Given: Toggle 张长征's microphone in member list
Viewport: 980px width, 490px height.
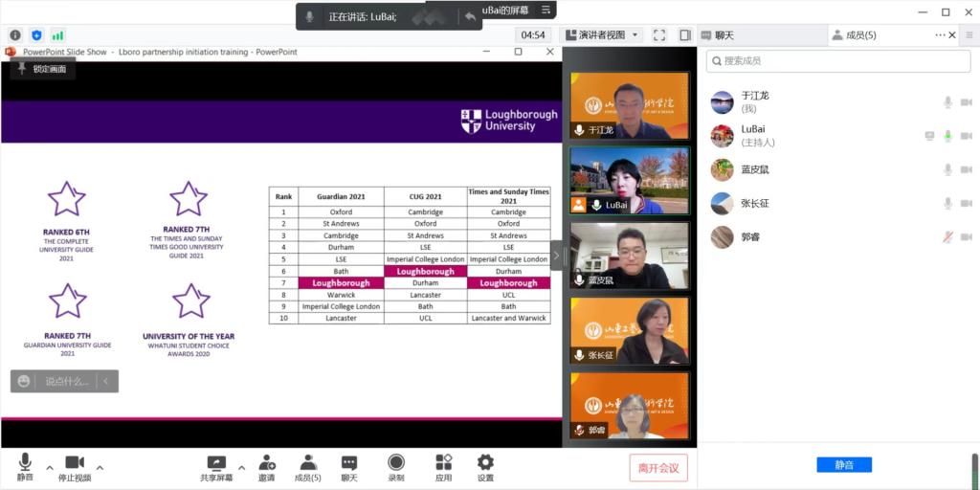Looking at the screenshot, I should pyautogui.click(x=948, y=203).
